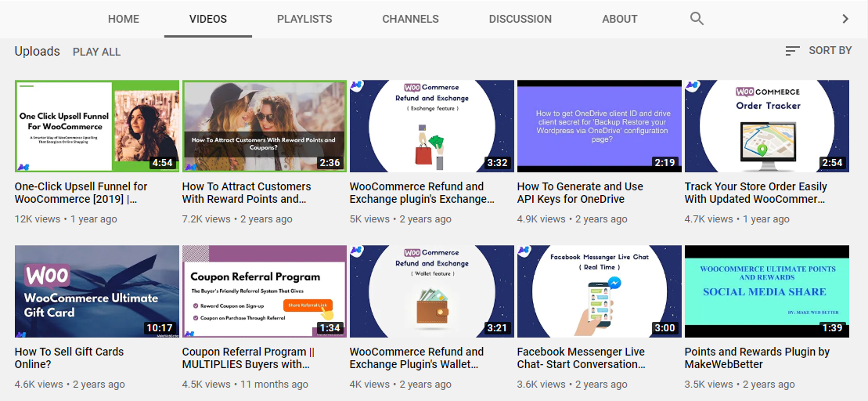Click title One-Click Upsell Funnel for WooCommerce

(81, 193)
